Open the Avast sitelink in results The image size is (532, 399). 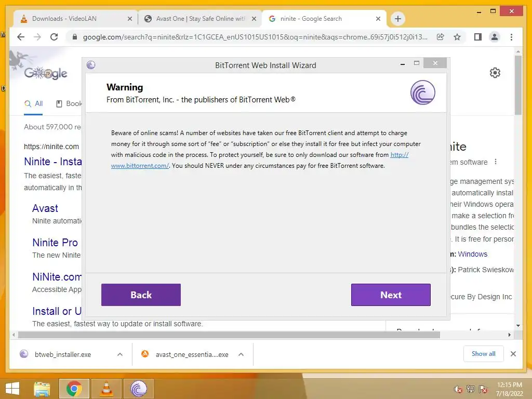pyautogui.click(x=45, y=208)
